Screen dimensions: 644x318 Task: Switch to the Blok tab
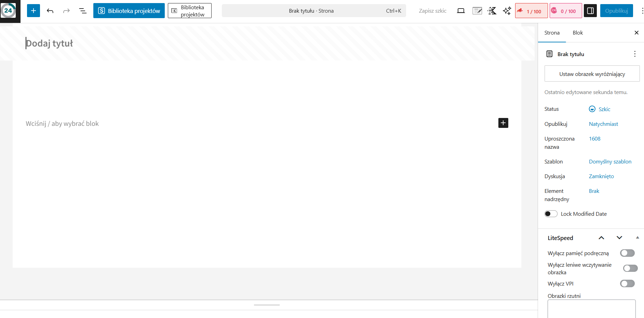coord(578,33)
